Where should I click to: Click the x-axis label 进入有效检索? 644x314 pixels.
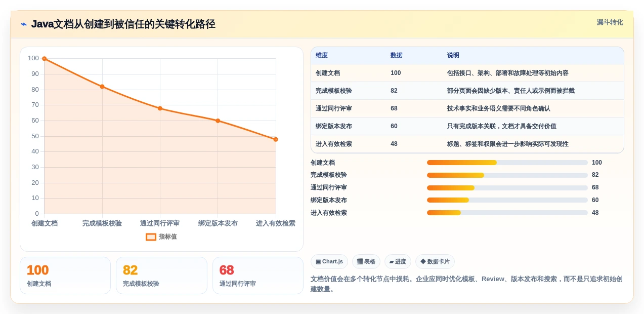[x=276, y=223]
